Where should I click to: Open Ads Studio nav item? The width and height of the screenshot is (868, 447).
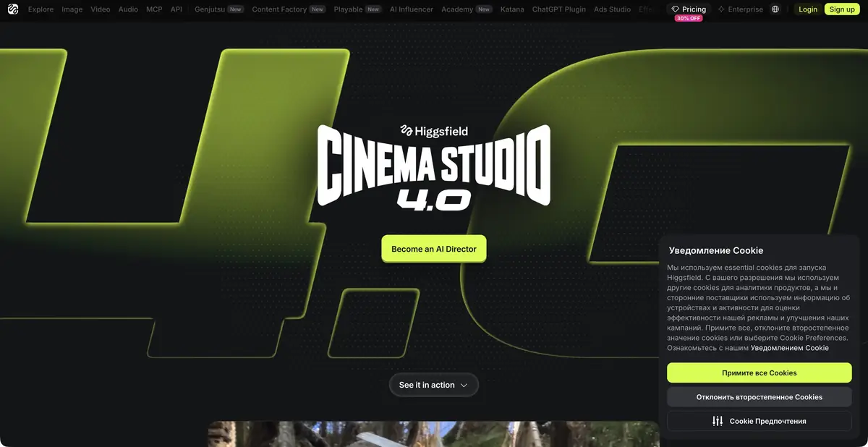click(x=612, y=9)
